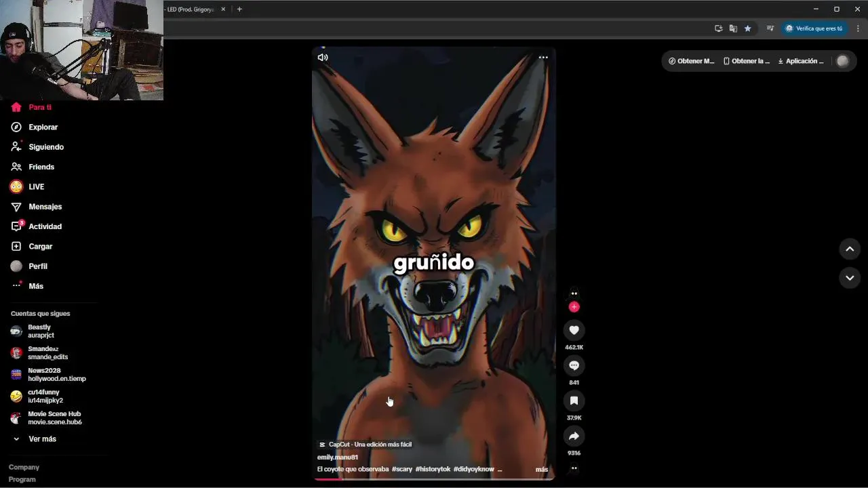Open creator avatar above the follow button

coord(574,293)
